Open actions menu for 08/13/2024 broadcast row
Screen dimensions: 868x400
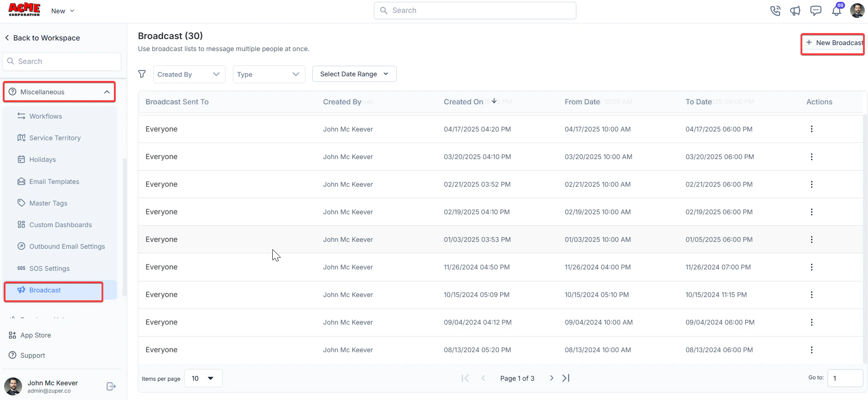coord(812,350)
